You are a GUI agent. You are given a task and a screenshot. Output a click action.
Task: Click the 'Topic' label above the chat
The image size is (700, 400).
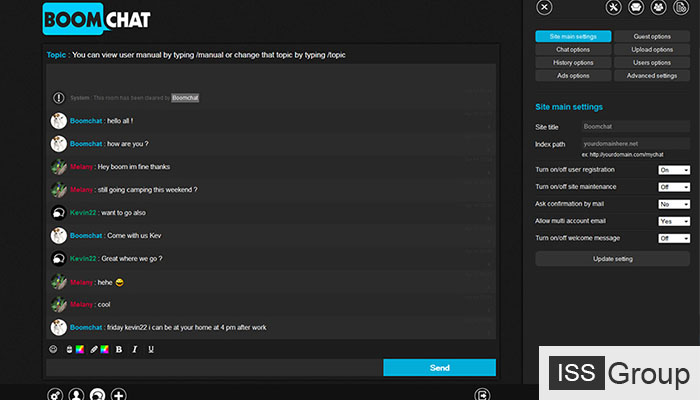(x=56, y=55)
